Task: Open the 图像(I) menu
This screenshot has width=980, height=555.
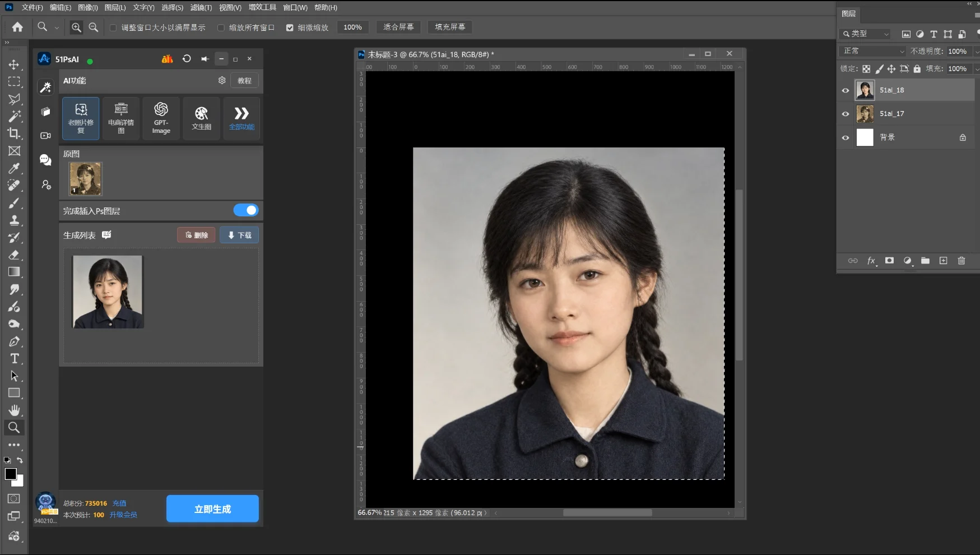Action: coord(88,7)
